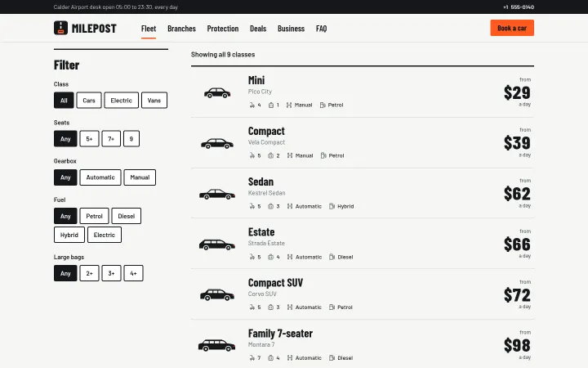This screenshot has height=368, width=588.
Task: Click the fuel icon in Estate row
Action: click(332, 257)
